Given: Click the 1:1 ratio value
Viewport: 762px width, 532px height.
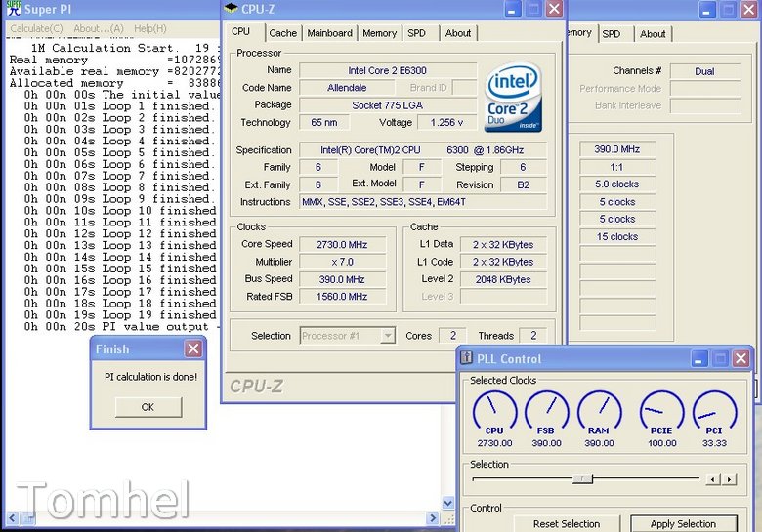Looking at the screenshot, I should 617,167.
